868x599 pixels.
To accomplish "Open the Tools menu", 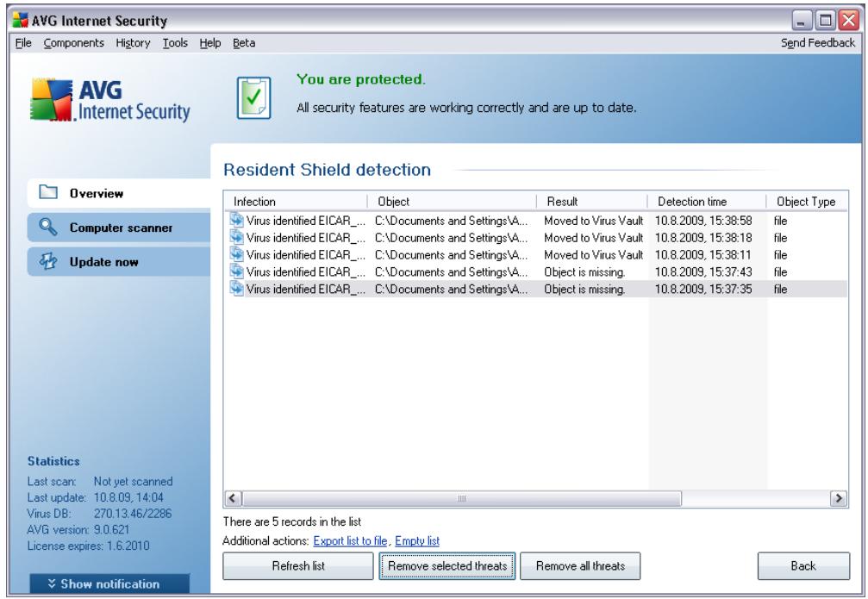I will coord(175,42).
